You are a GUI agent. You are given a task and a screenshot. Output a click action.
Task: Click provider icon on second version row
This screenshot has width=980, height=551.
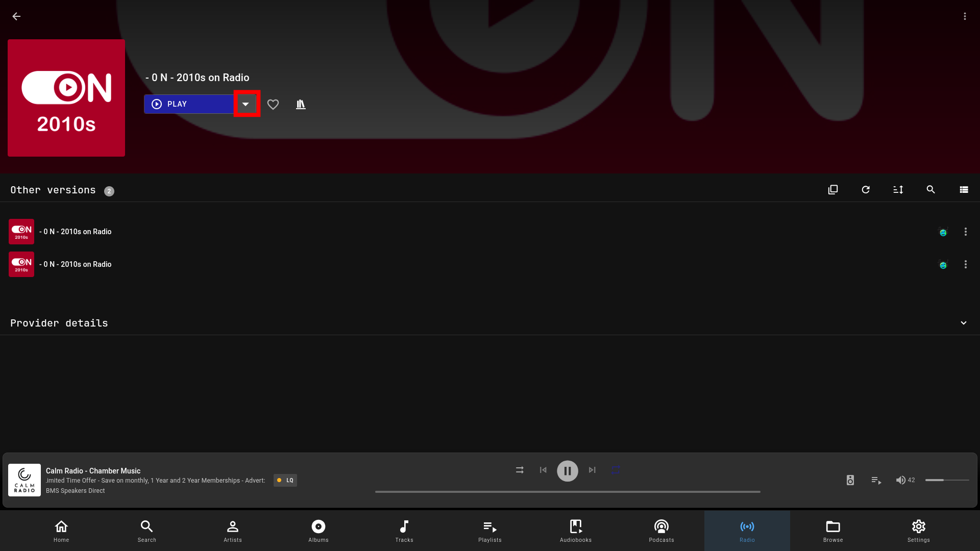[943, 265]
